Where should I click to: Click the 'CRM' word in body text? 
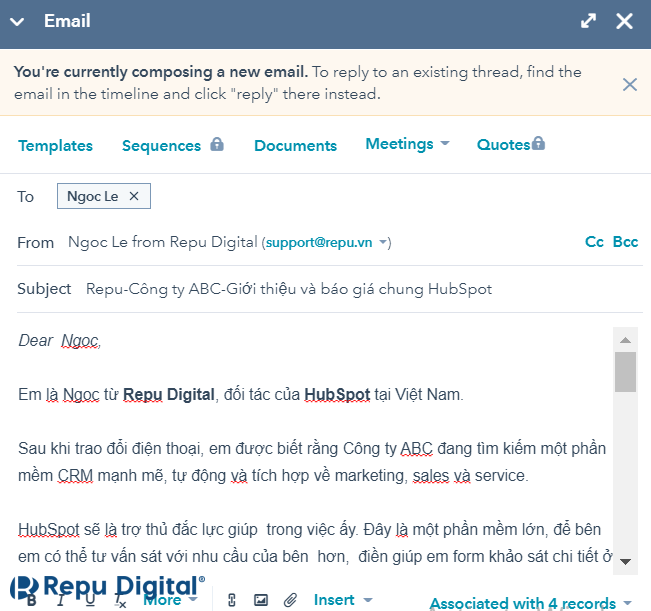[x=75, y=476]
